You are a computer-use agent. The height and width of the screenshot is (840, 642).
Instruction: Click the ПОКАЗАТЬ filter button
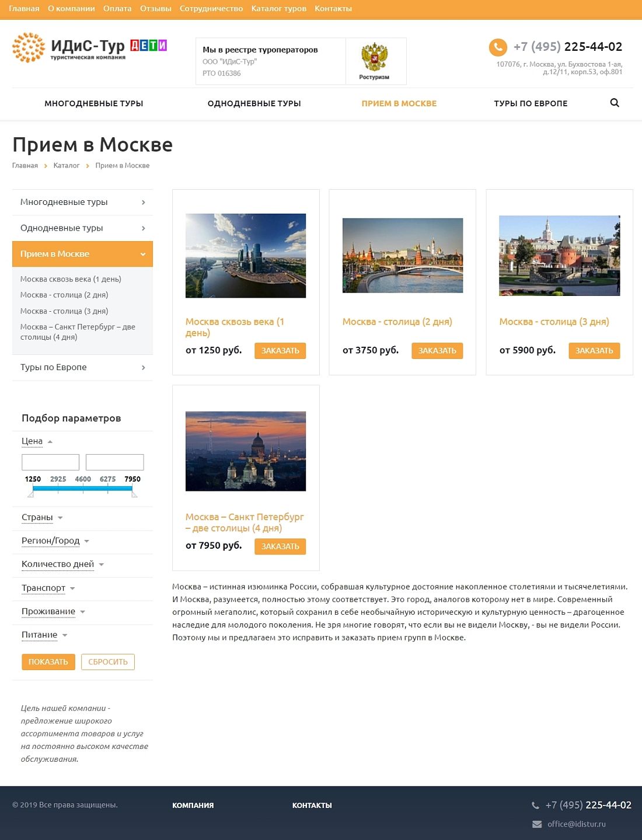[x=48, y=662]
